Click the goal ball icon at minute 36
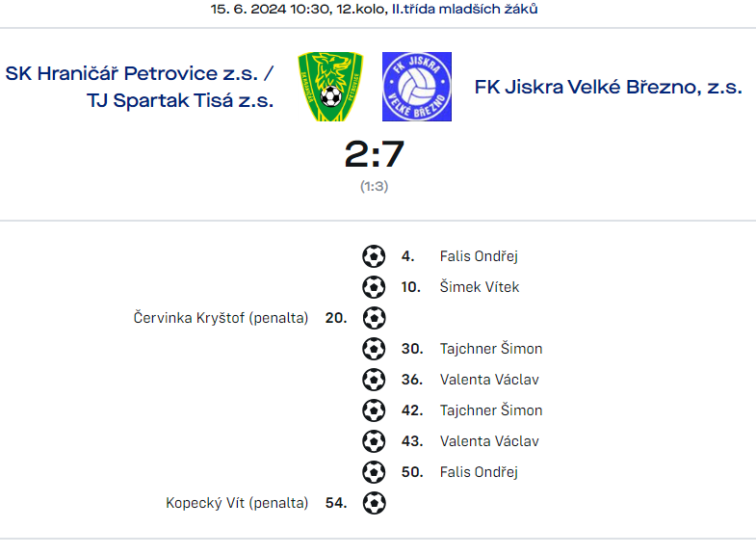The height and width of the screenshot is (555, 756). click(x=374, y=380)
